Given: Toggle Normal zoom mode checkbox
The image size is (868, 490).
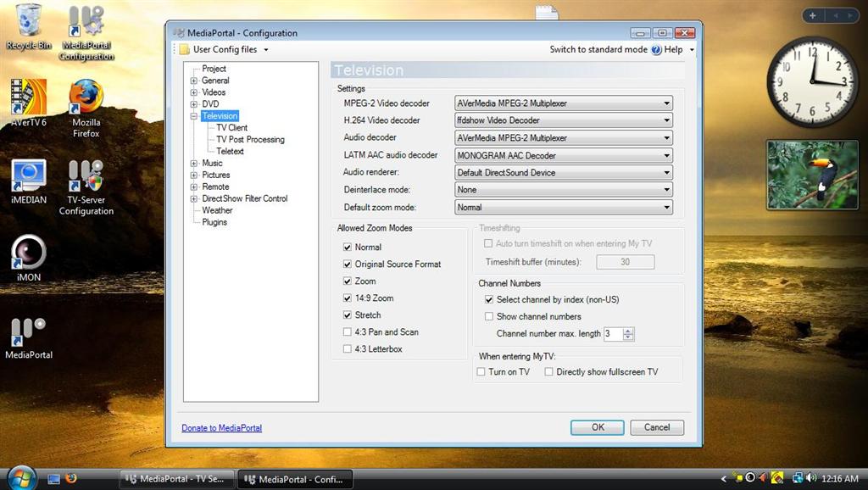Looking at the screenshot, I should click(347, 247).
